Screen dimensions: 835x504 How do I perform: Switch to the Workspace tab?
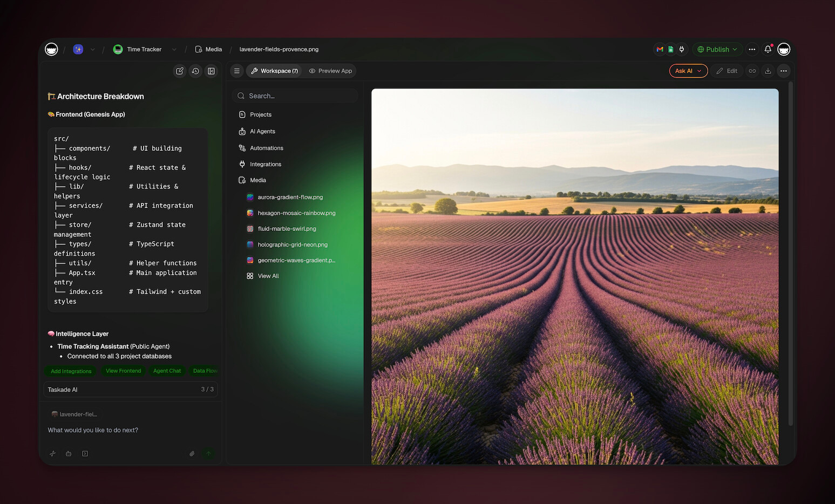pos(274,71)
